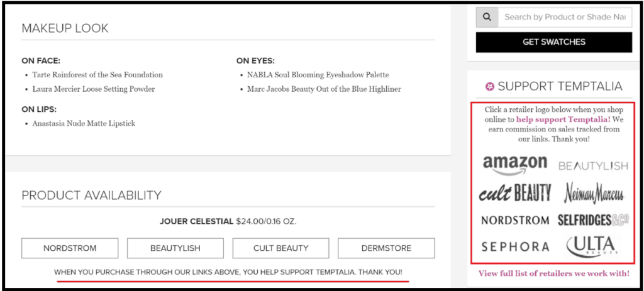Image resolution: width=644 pixels, height=291 pixels.
Task: Click the pink Support Temptalia flower icon
Action: point(489,87)
